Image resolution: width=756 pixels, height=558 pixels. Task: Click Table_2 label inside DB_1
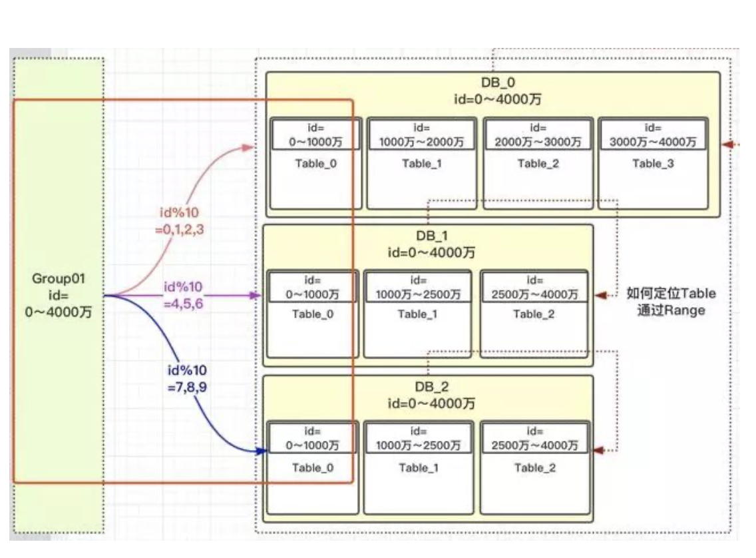click(x=533, y=314)
